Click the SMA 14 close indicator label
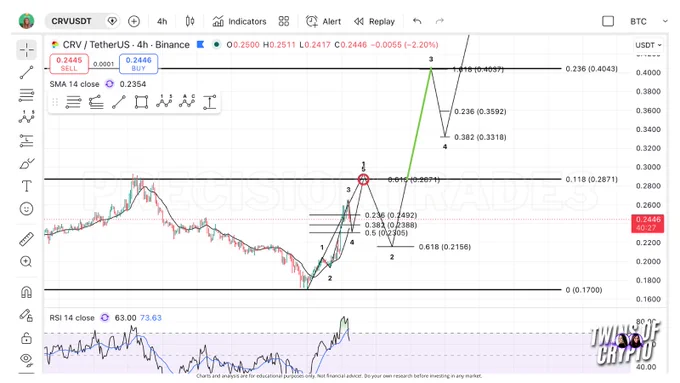Image resolution: width=680 pixels, height=383 pixels. coord(75,84)
